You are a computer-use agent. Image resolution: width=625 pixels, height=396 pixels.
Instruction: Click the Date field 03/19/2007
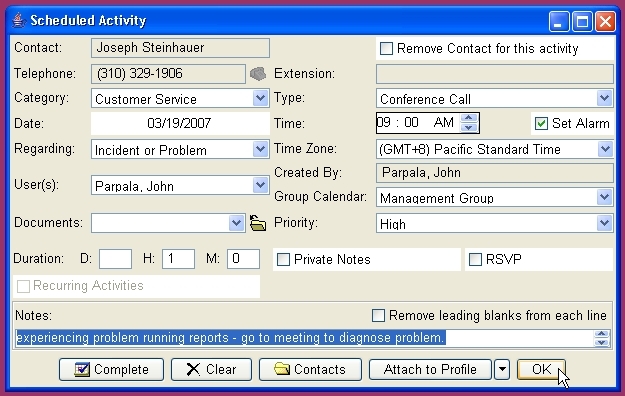coord(180,124)
